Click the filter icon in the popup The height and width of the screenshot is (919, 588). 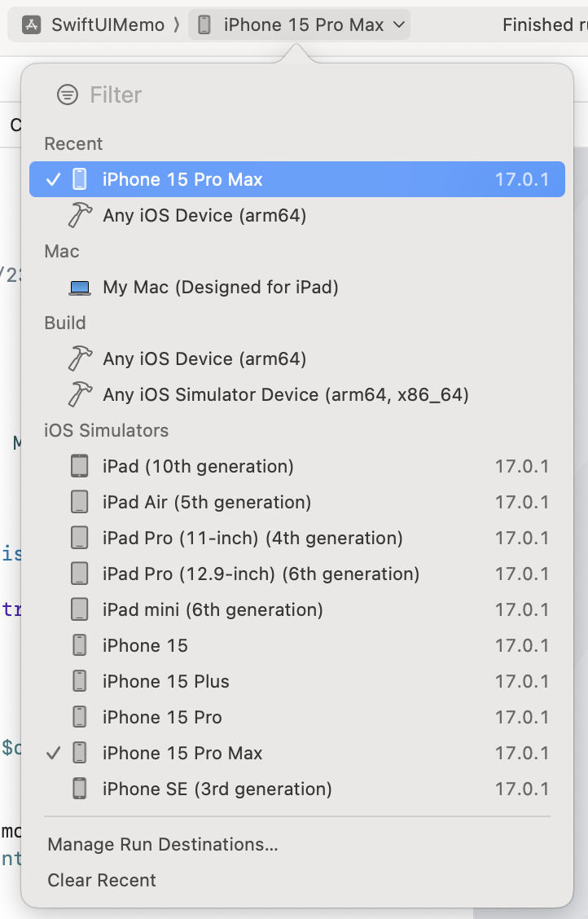click(x=68, y=95)
